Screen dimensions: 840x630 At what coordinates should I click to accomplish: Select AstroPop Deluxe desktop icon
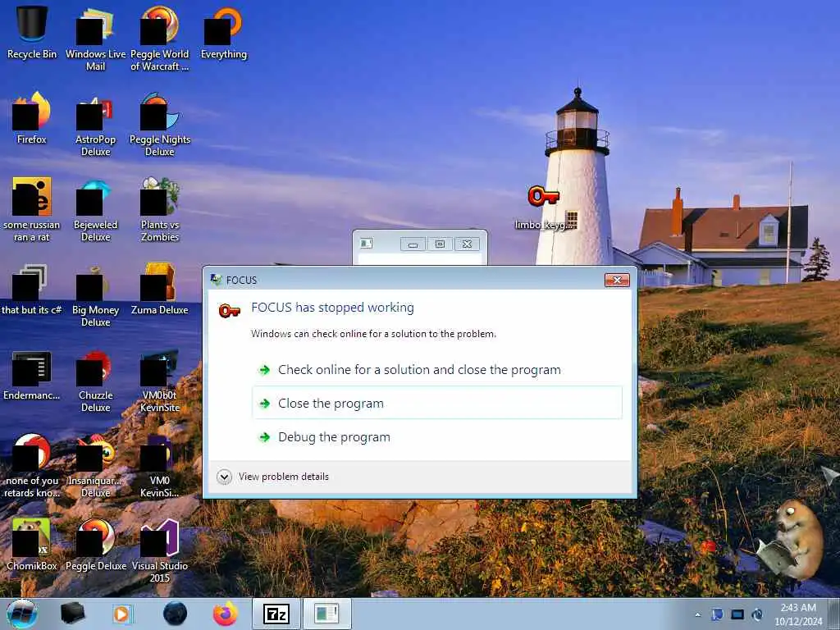click(x=95, y=125)
